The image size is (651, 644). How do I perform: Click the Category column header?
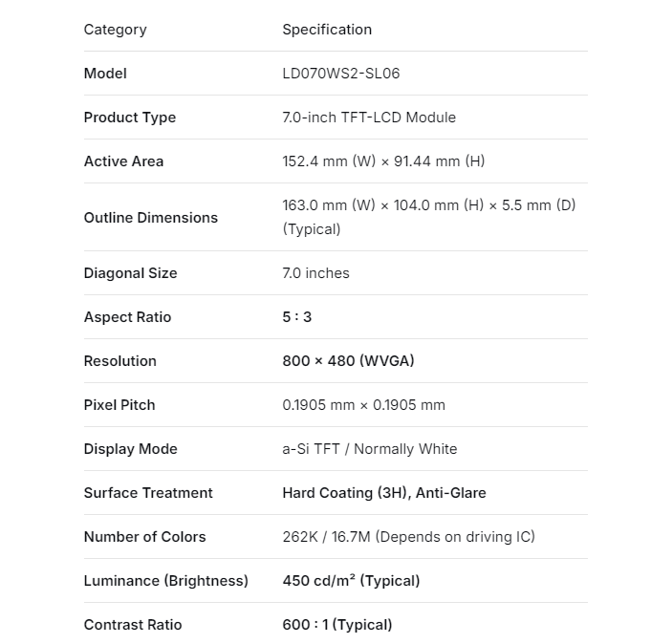115,30
